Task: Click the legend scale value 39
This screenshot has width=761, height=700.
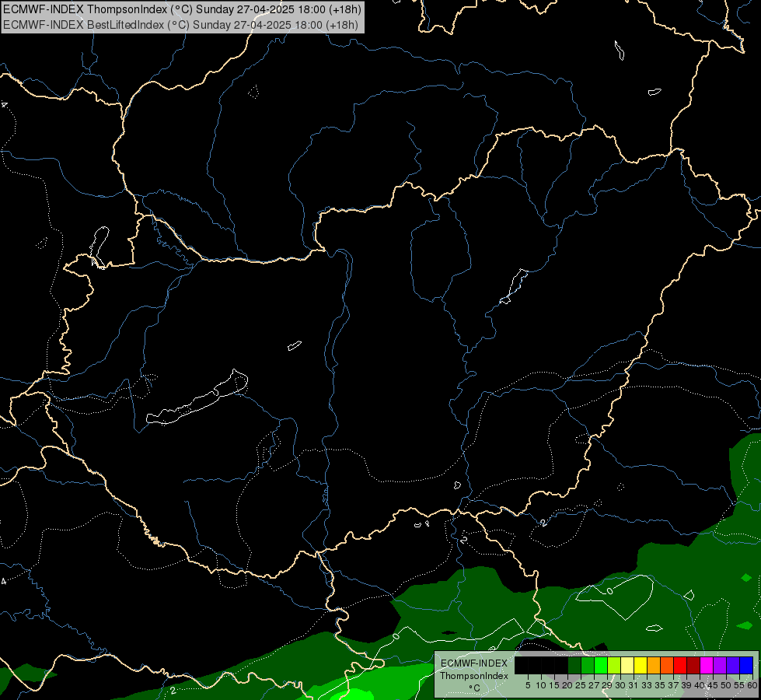Action: pyautogui.click(x=686, y=685)
